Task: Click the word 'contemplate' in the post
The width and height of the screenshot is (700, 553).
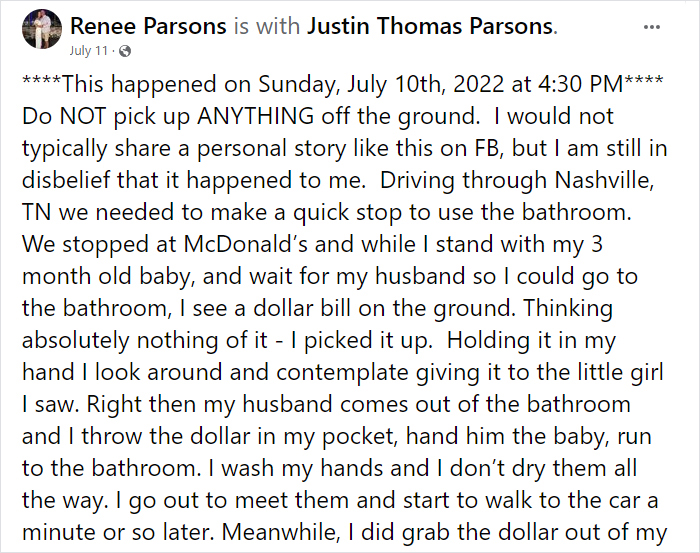Action: pyautogui.click(x=342, y=373)
